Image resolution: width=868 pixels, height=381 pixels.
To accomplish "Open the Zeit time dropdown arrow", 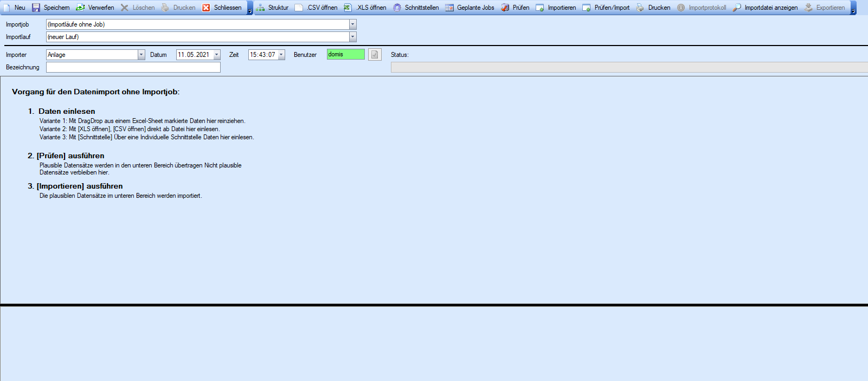I will (281, 55).
